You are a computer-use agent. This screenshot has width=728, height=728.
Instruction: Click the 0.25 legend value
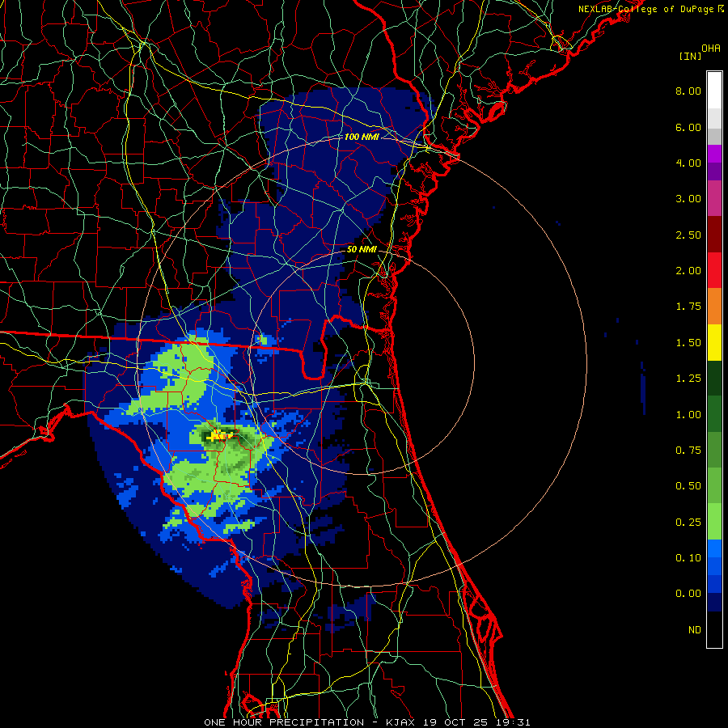pyautogui.click(x=688, y=523)
